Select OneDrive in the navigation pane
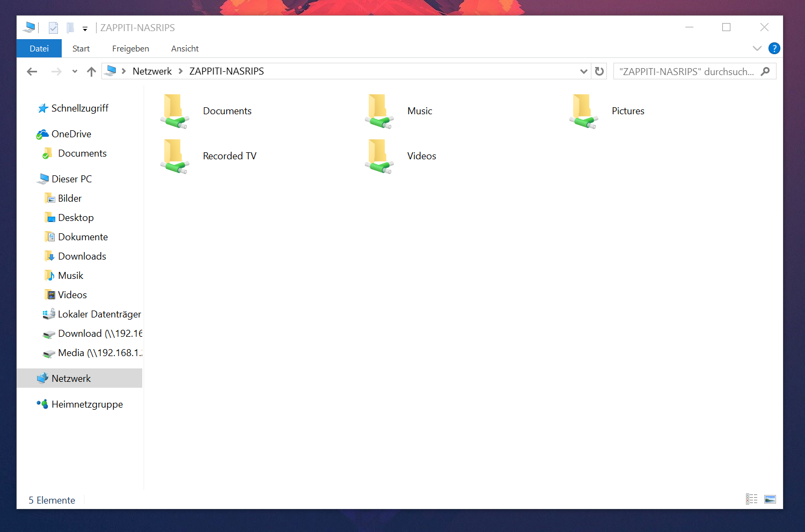 click(x=71, y=134)
